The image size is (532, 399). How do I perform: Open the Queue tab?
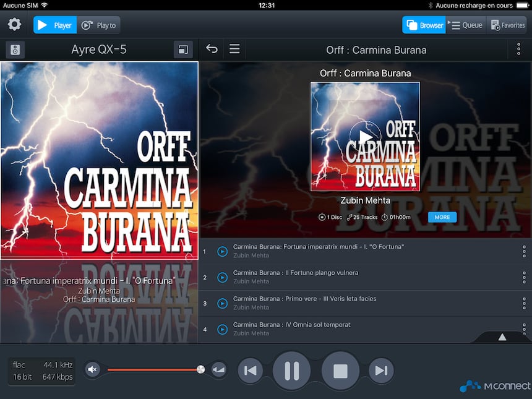(x=466, y=25)
